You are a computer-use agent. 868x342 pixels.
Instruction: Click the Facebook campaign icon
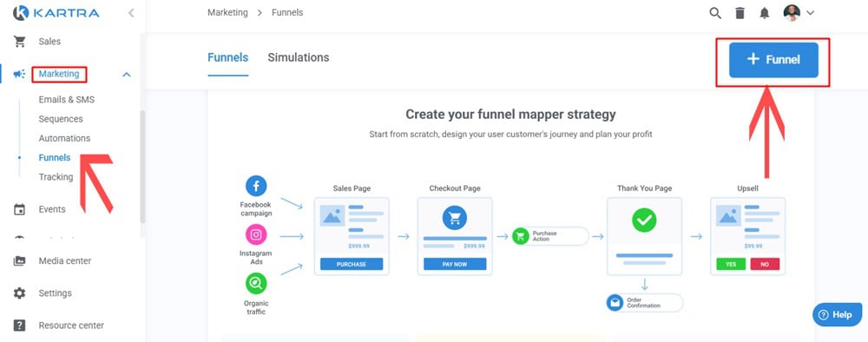(256, 187)
